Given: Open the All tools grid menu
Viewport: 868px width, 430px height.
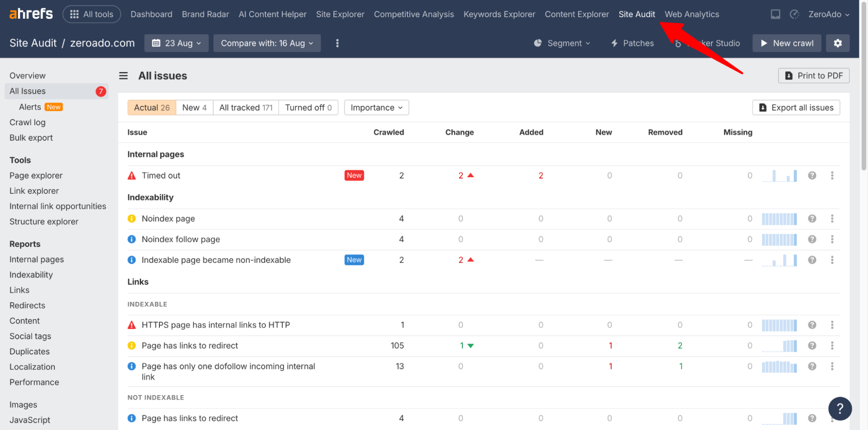Looking at the screenshot, I should (x=92, y=14).
